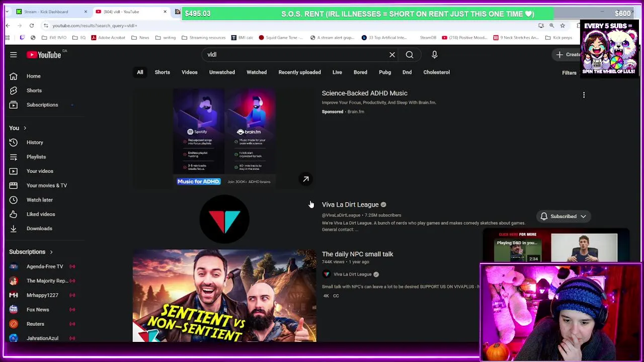Expand the Subscriptions section heading
This screenshot has width=644, height=362.
(x=31, y=252)
